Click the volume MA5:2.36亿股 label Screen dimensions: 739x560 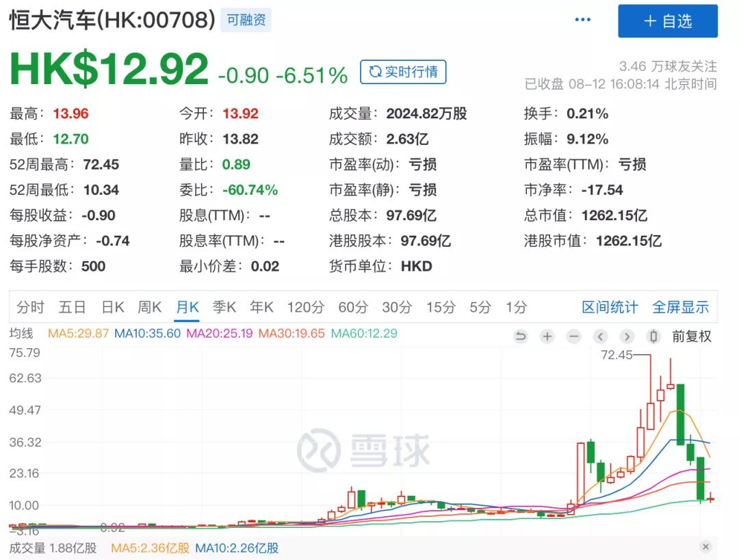click(x=151, y=548)
